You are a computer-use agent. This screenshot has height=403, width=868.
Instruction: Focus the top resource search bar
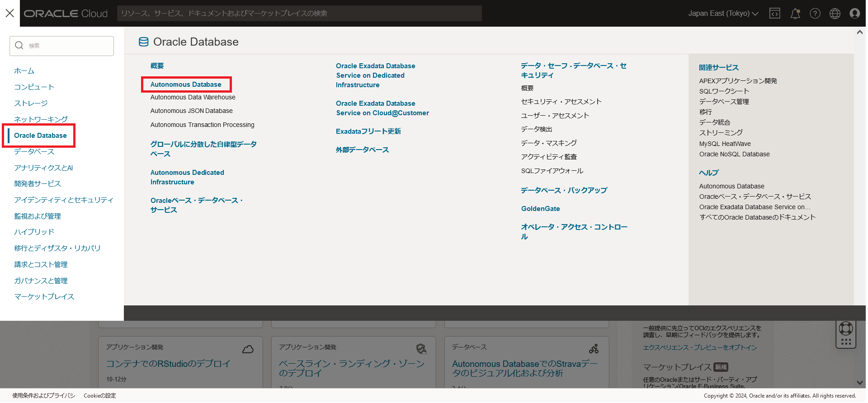(299, 14)
